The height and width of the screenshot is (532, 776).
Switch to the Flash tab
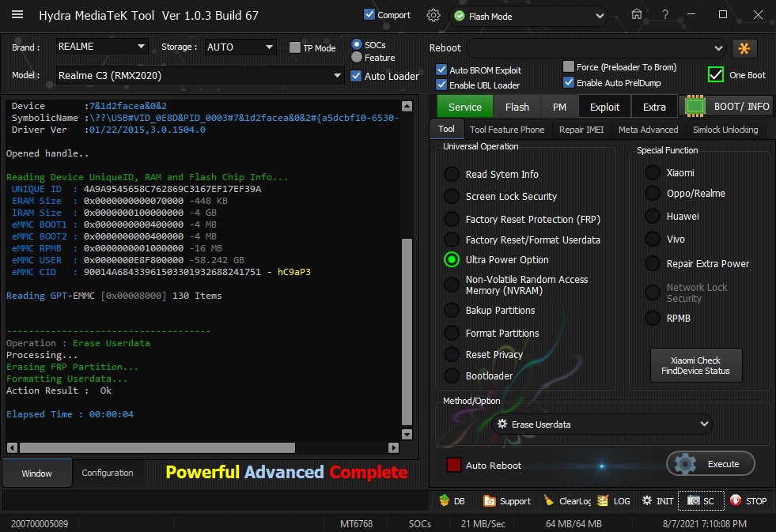[x=517, y=107]
